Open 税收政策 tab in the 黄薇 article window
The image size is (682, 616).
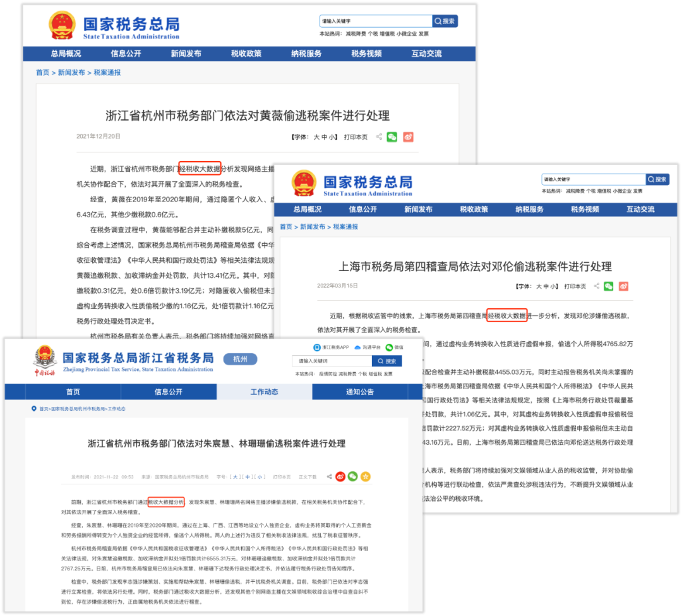pyautogui.click(x=246, y=54)
